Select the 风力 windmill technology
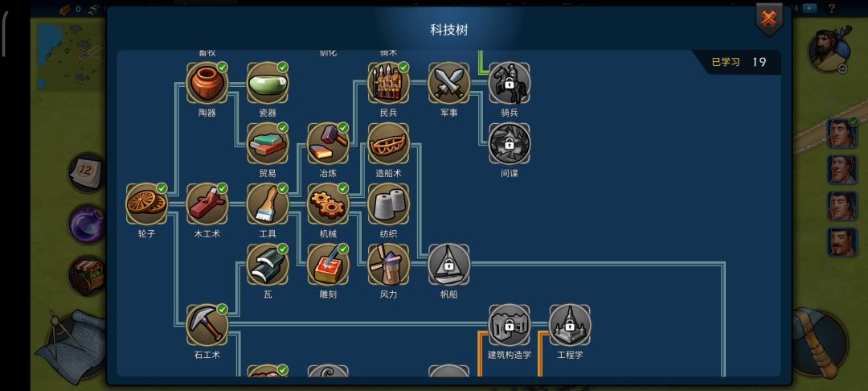This screenshot has height=391, width=868. click(x=389, y=265)
